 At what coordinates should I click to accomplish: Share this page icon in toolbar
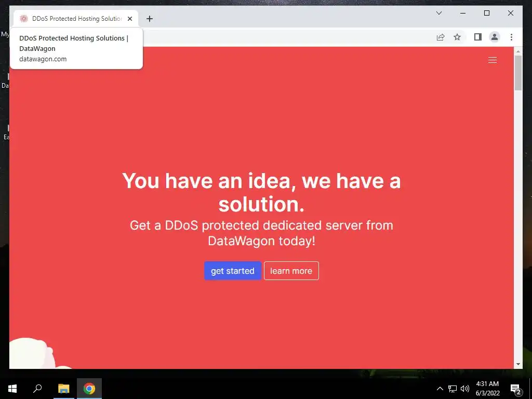coord(441,37)
